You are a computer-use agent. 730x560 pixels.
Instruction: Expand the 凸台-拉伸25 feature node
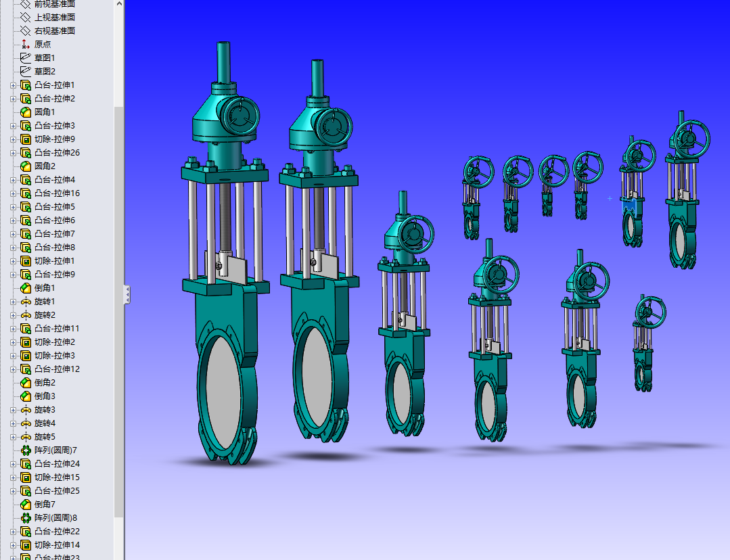[x=13, y=490]
